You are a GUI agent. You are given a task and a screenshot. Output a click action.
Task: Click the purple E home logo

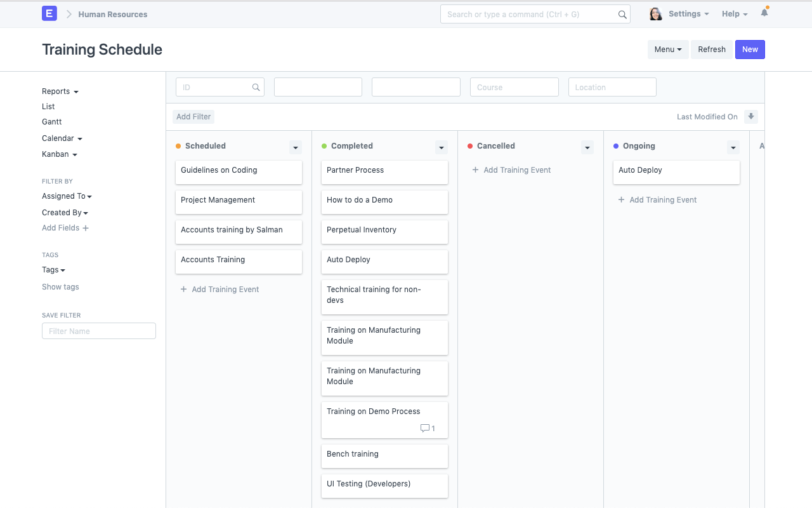(49, 14)
